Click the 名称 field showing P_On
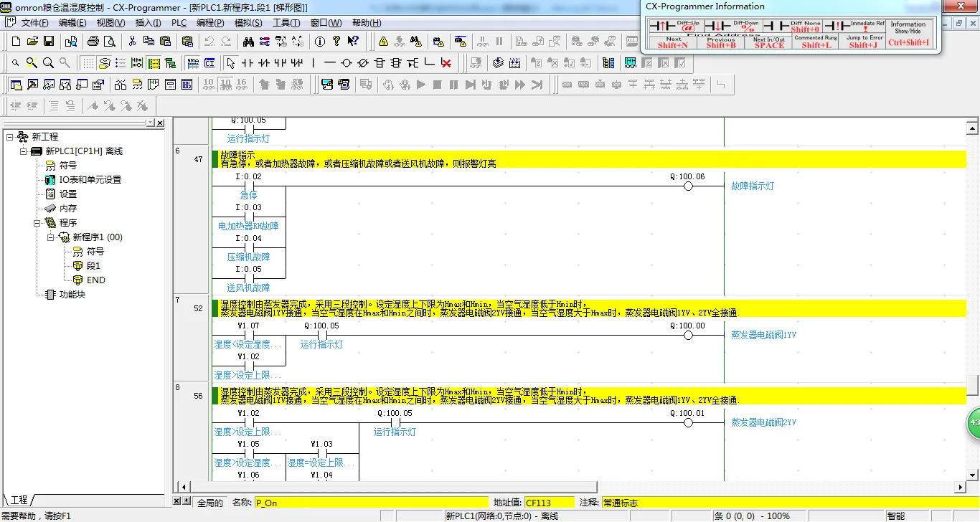 [371, 503]
